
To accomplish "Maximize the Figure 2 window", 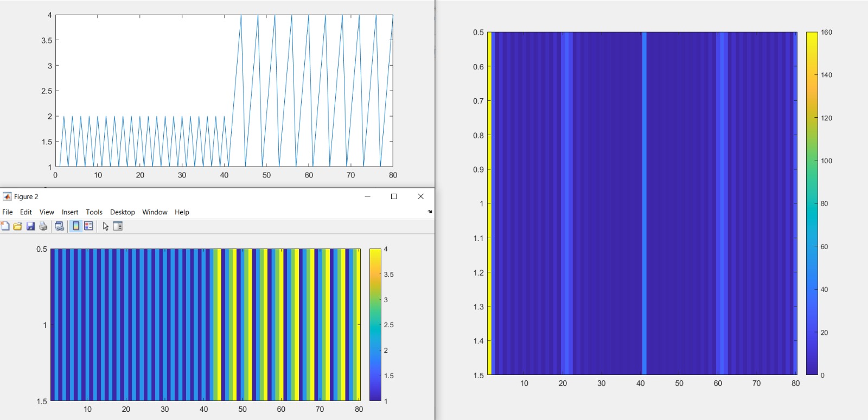I will tap(394, 196).
